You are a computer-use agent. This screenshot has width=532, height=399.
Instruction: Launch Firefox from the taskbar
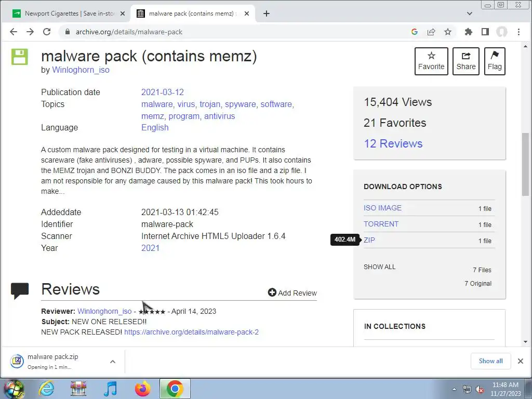click(142, 389)
